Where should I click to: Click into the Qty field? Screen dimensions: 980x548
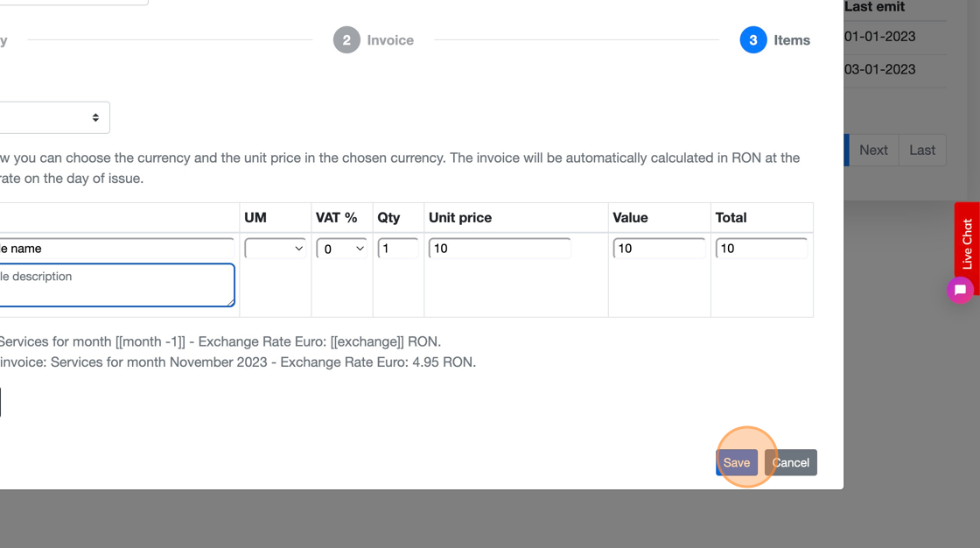(x=398, y=249)
